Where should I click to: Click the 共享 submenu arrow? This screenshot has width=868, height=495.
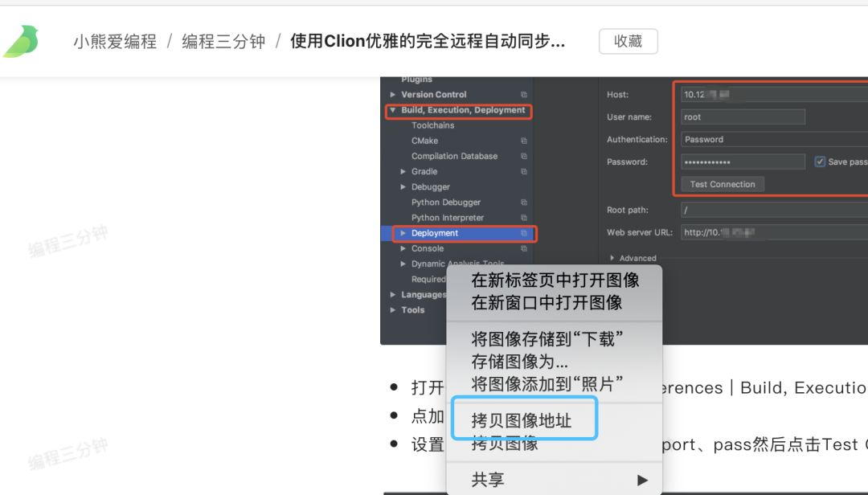click(x=642, y=480)
